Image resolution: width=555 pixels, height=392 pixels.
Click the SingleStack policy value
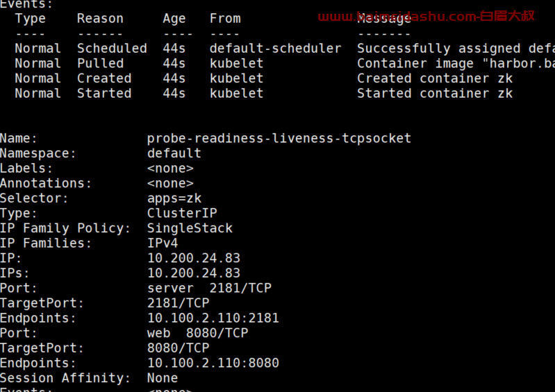190,228
